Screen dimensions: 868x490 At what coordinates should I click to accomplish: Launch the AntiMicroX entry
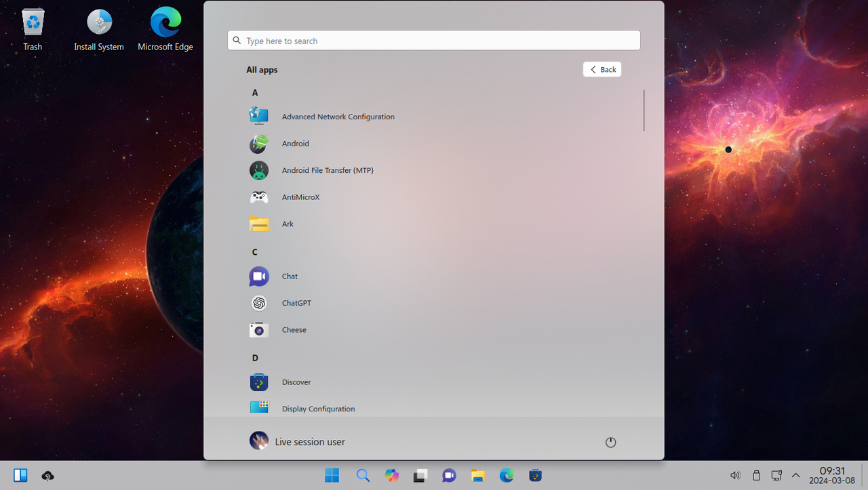point(300,197)
